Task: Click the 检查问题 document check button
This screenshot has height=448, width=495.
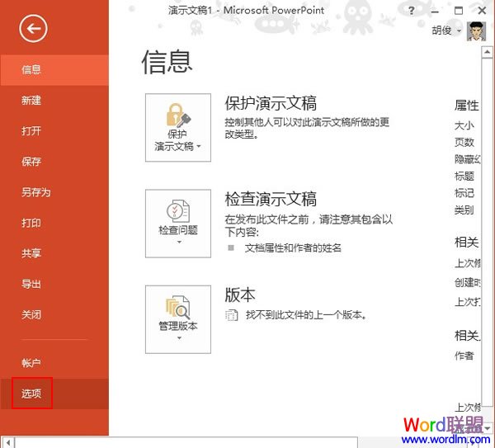Action: tap(178, 224)
